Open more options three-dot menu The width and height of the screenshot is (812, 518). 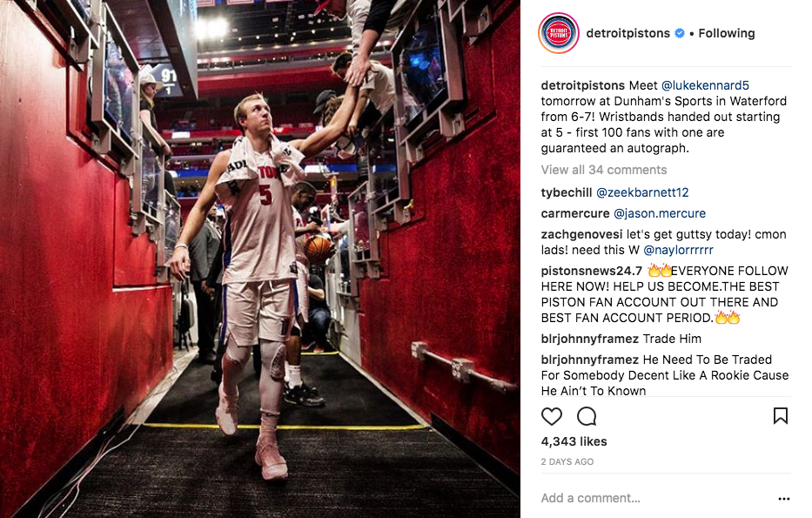coord(784,498)
